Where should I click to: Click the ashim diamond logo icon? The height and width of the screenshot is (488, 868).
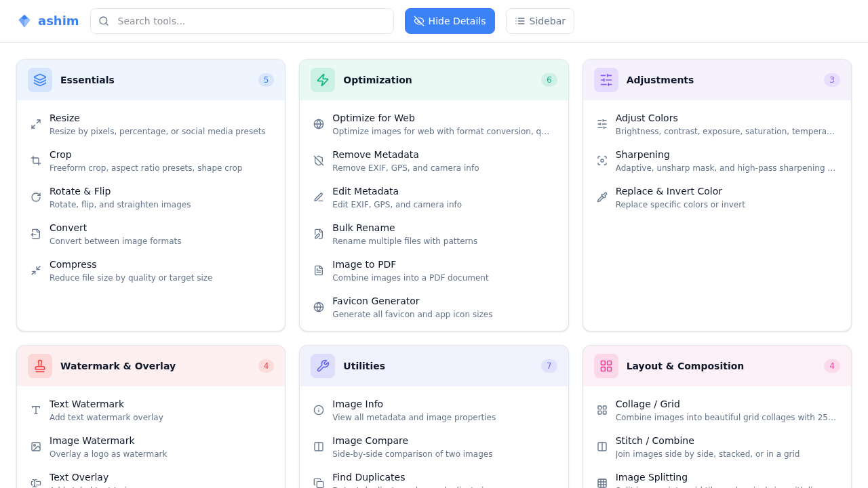[24, 21]
